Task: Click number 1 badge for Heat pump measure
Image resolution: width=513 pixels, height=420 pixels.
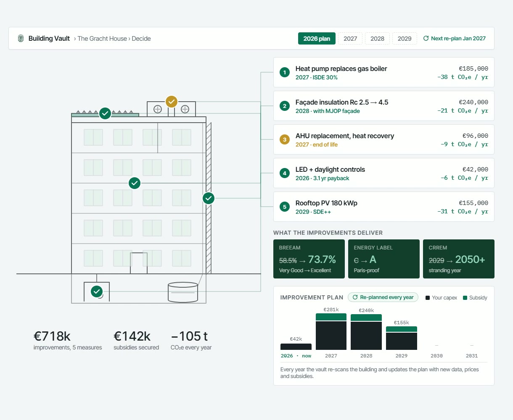Action: click(285, 72)
